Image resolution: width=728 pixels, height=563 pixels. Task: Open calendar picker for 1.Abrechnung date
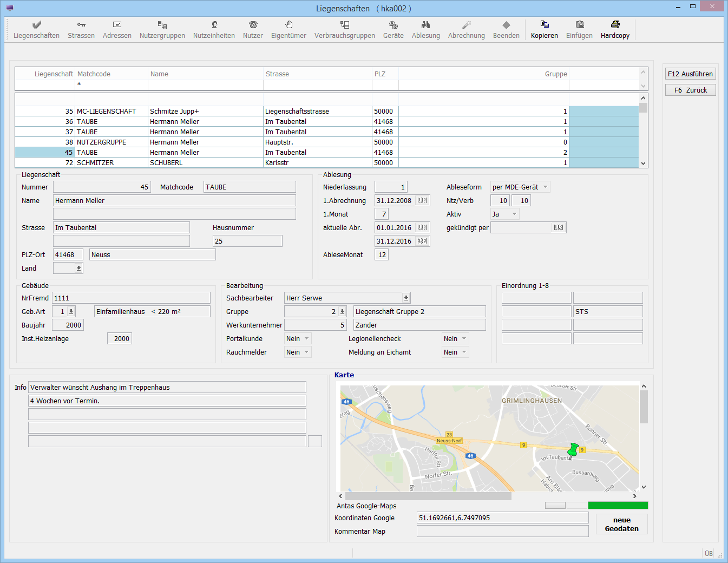click(x=422, y=201)
